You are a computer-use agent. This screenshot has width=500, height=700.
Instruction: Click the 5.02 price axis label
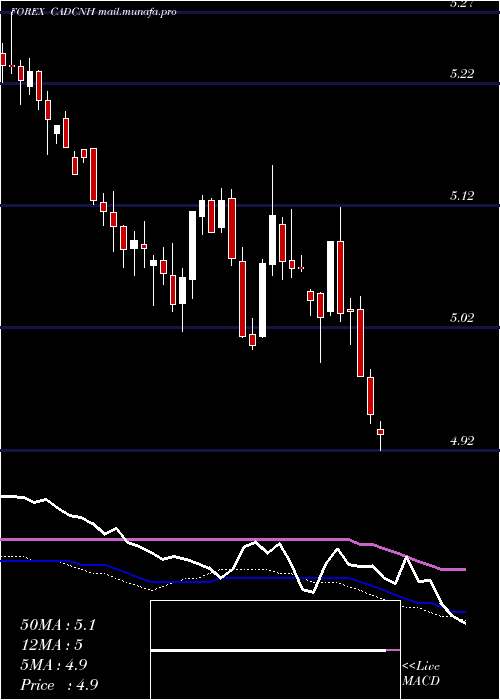462,318
